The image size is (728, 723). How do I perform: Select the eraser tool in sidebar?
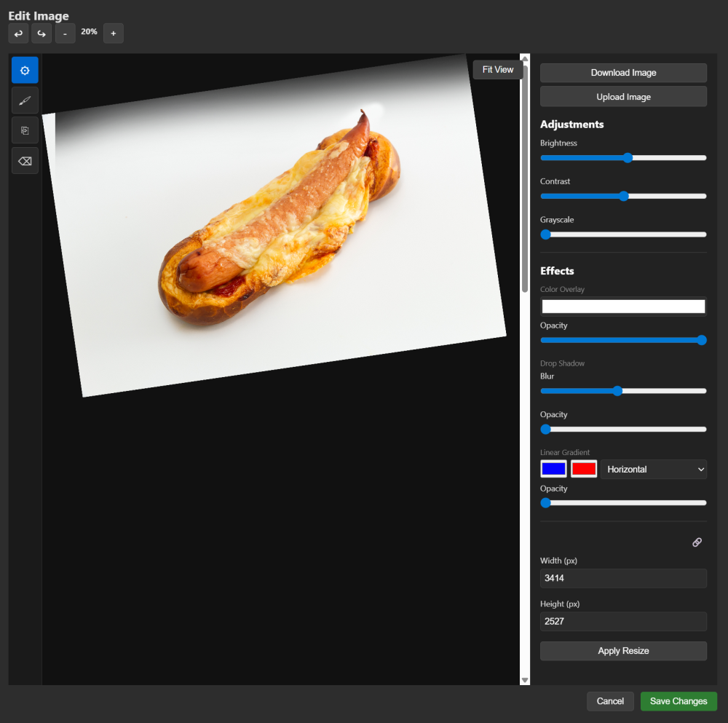tap(25, 161)
